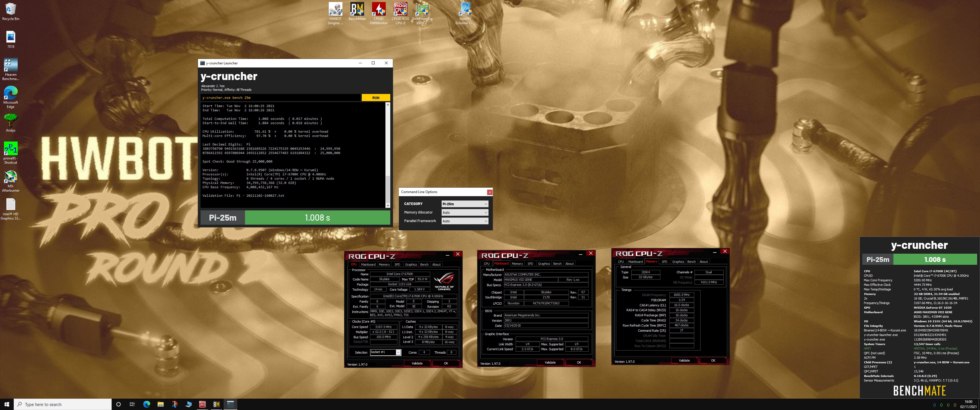Open SPD tab in right CPU-Z window
This screenshot has width=980, height=410.
click(x=664, y=262)
